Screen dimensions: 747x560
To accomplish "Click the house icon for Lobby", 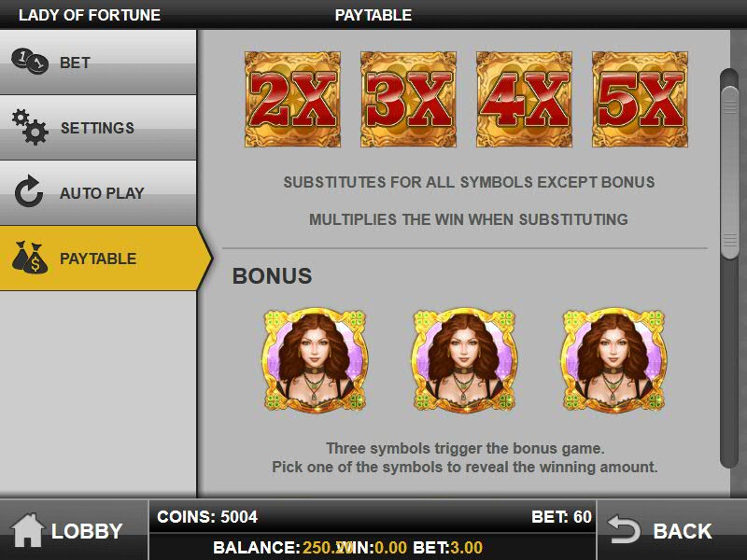I will [x=28, y=530].
